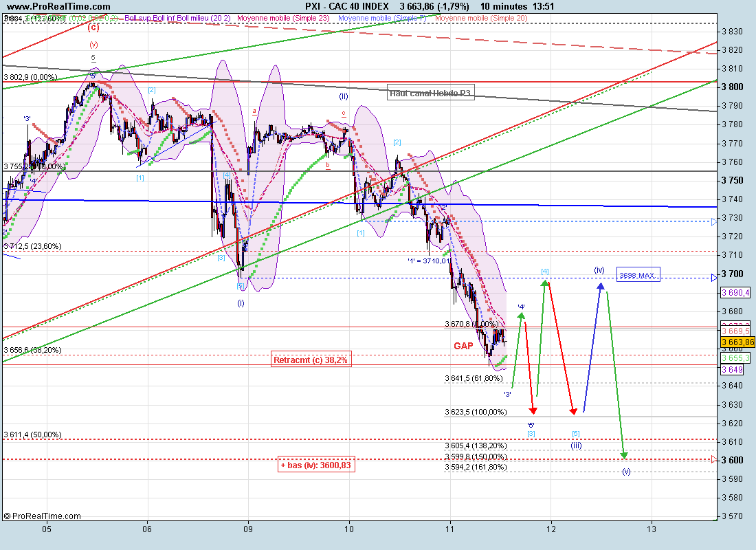The height and width of the screenshot is (550, 756).
Task: Click the '+ bas (iv): 3600,83' label
Action: coord(317,465)
